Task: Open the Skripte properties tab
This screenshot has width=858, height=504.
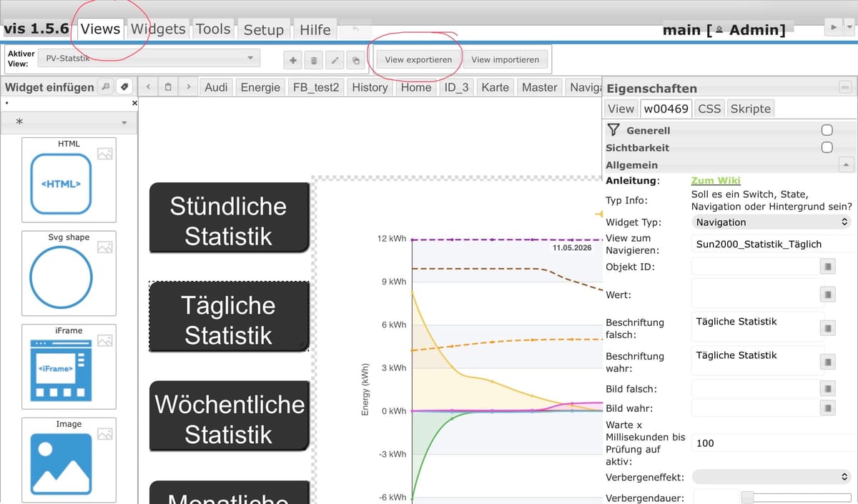Action: click(751, 109)
